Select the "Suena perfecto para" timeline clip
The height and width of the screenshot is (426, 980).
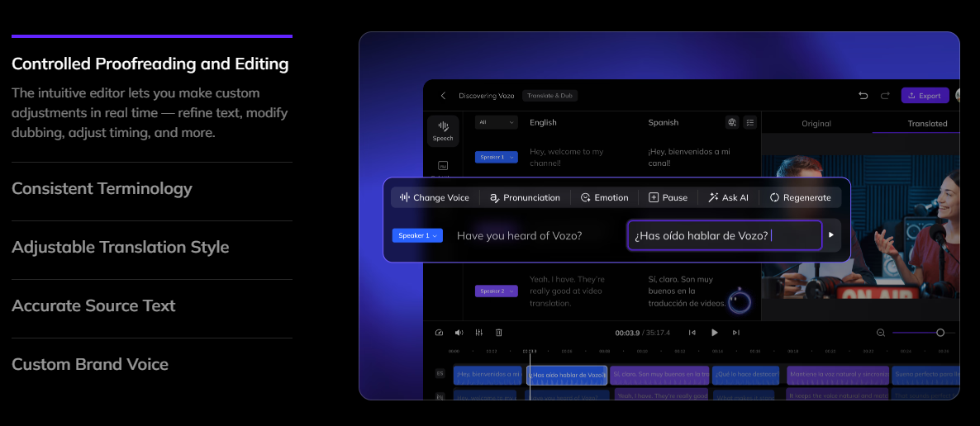(x=925, y=375)
